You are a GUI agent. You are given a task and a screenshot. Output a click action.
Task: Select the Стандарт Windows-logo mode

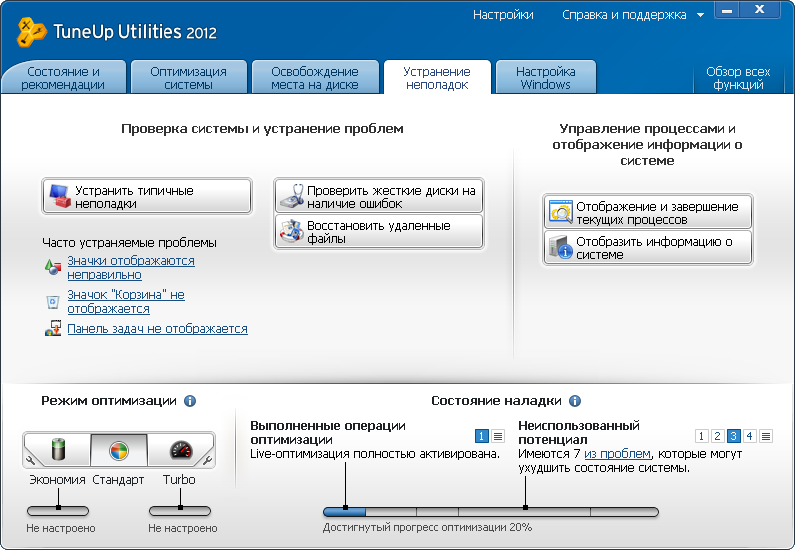[x=119, y=450]
